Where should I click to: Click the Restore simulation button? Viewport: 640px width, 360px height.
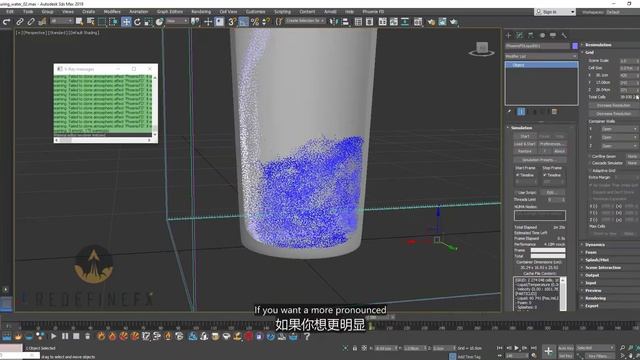tap(525, 151)
